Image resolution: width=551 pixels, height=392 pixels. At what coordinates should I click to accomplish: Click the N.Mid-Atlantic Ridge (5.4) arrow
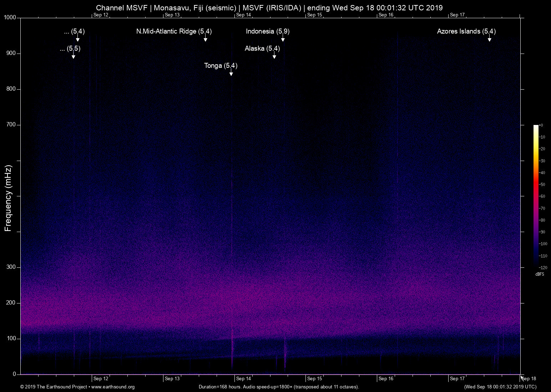click(x=206, y=39)
